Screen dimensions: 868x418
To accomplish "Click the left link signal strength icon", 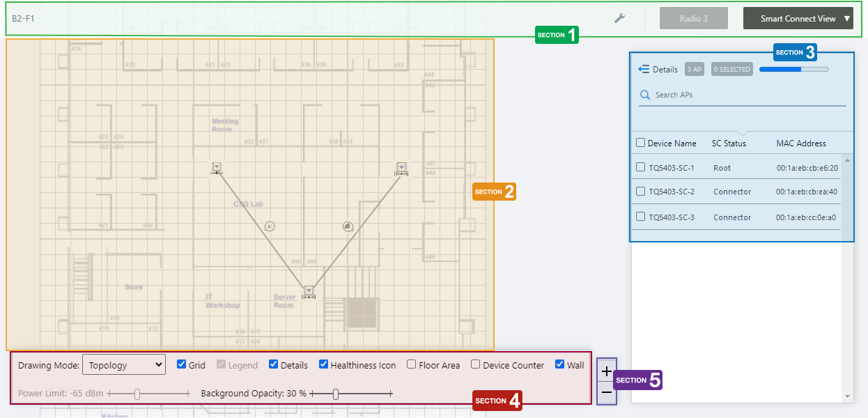I will [x=270, y=226].
